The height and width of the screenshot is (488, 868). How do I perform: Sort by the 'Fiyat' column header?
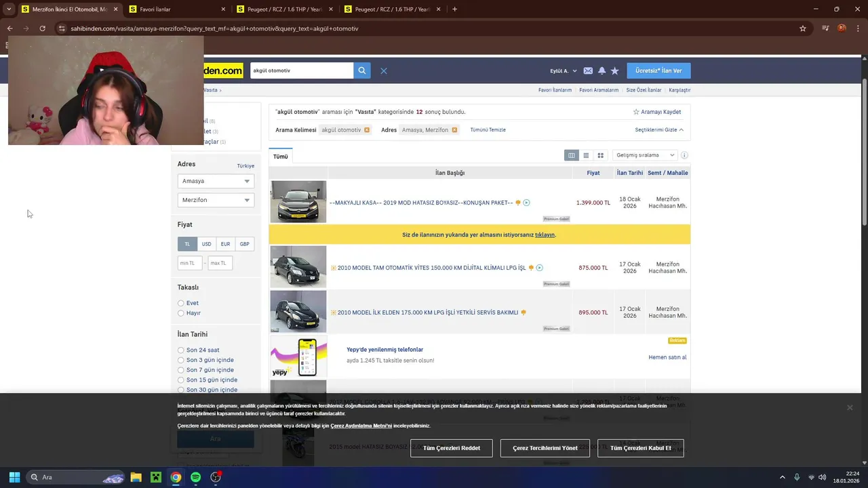593,173
